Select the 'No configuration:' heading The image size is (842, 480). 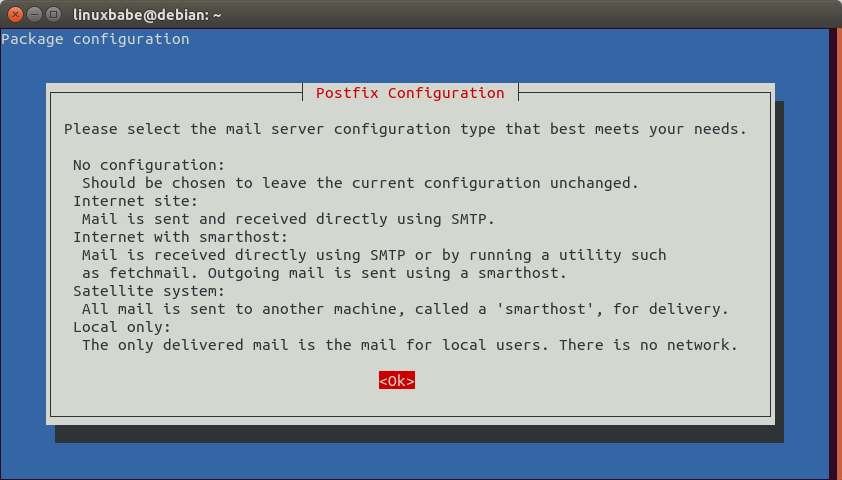coord(150,165)
